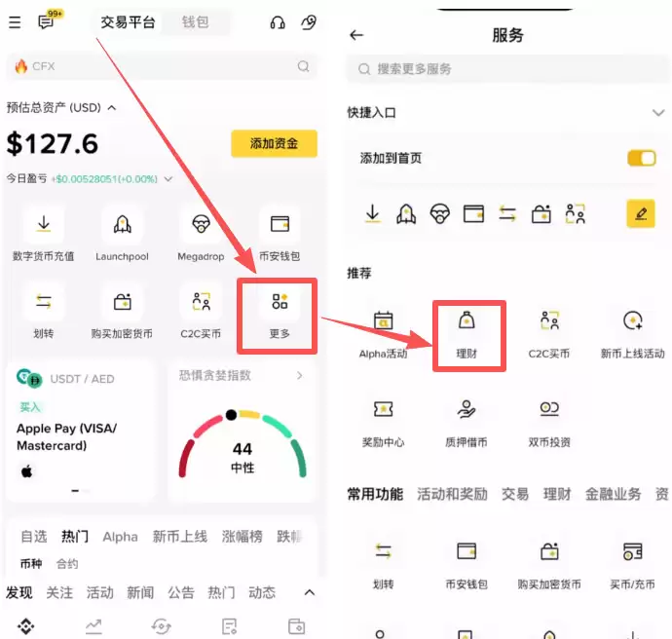Open the 恐惧贪婪指数 gauge card
This screenshot has height=639, width=672.
tap(241, 430)
